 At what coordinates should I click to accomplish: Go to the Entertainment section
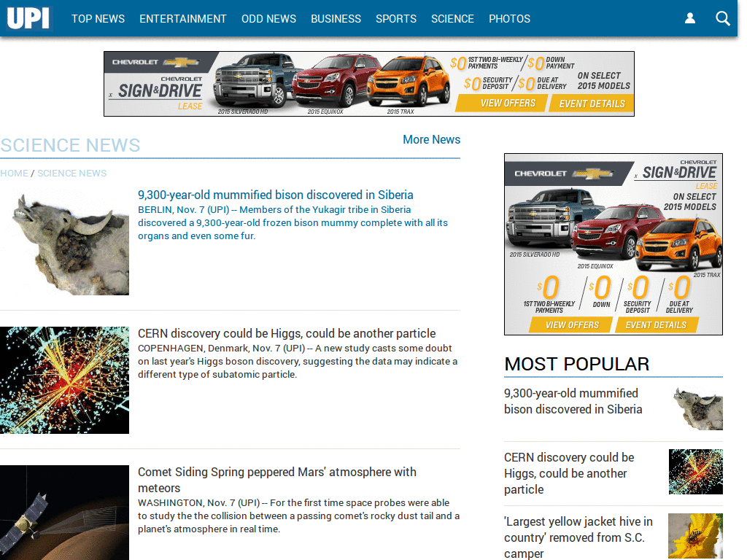coord(183,18)
